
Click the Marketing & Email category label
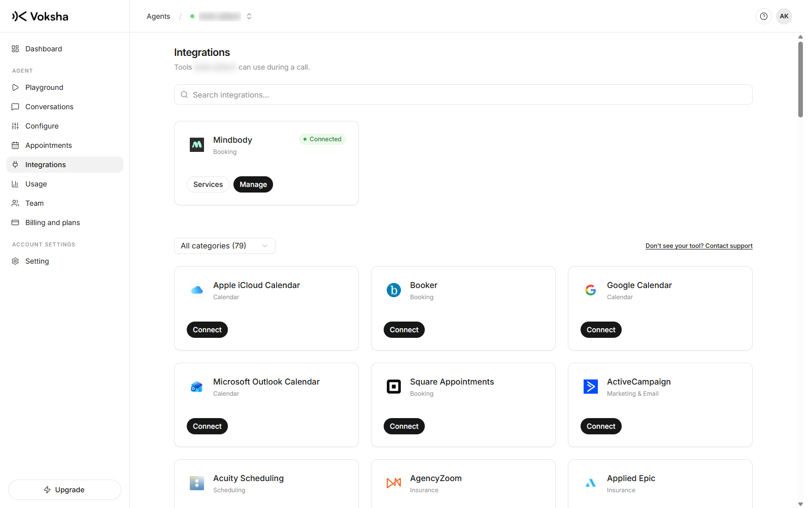point(633,394)
